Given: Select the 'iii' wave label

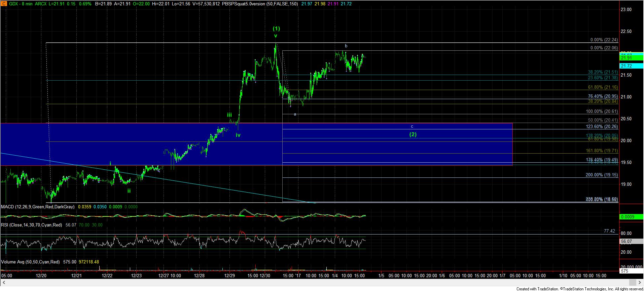Looking at the screenshot, I should pyautogui.click(x=229, y=115).
